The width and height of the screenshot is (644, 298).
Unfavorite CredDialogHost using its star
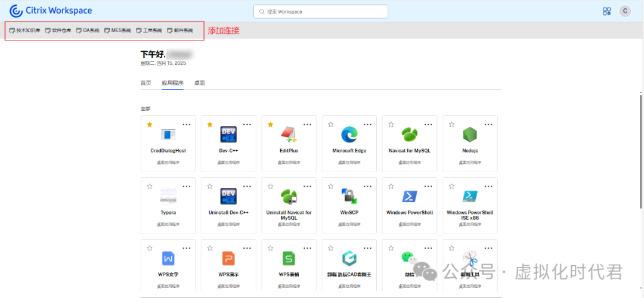pyautogui.click(x=150, y=125)
